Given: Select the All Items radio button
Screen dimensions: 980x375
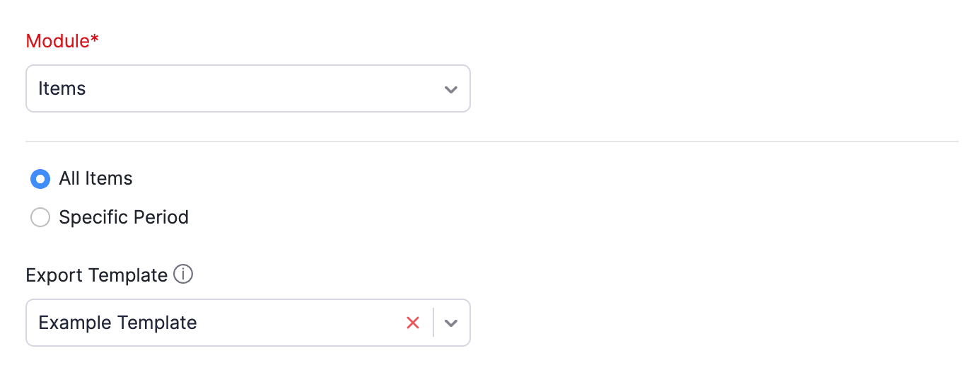Looking at the screenshot, I should pyautogui.click(x=40, y=179).
